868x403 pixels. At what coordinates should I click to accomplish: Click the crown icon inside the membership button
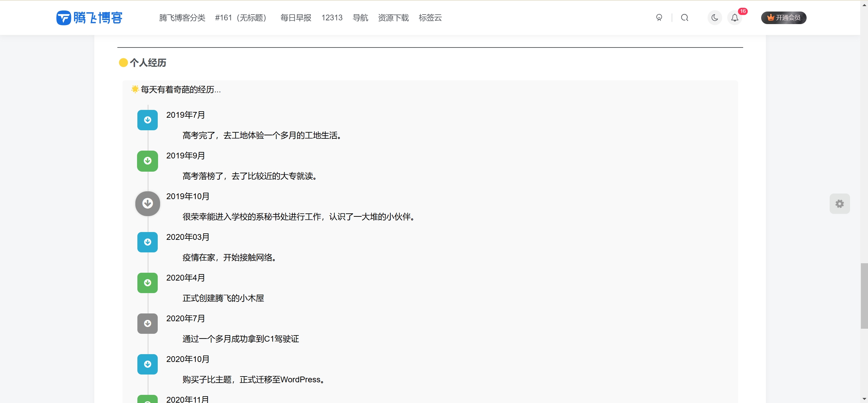[771, 17]
